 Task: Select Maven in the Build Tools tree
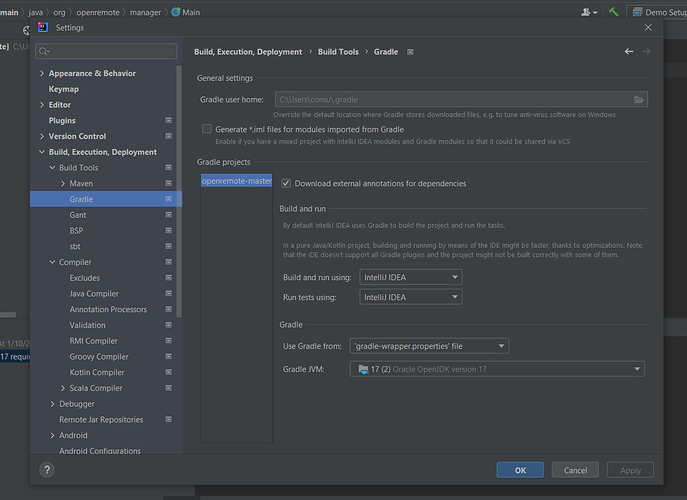[82, 184]
